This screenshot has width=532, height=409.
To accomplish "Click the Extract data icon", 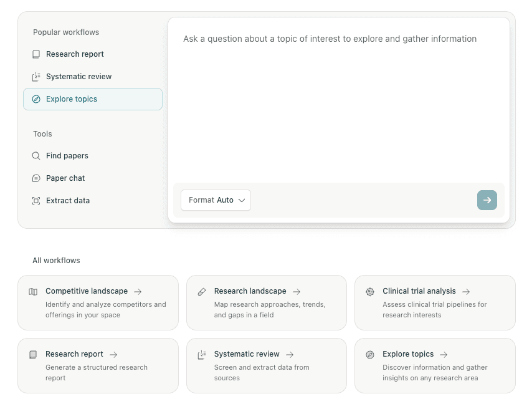I will [36, 201].
